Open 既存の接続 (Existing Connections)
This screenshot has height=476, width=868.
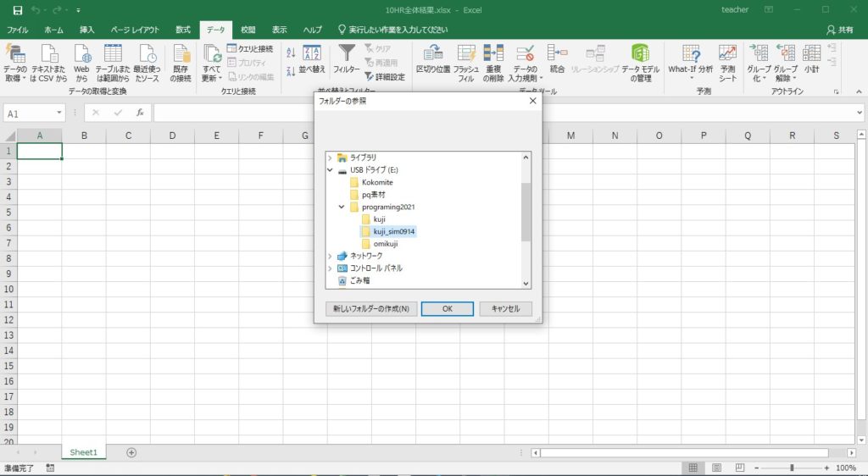[181, 64]
